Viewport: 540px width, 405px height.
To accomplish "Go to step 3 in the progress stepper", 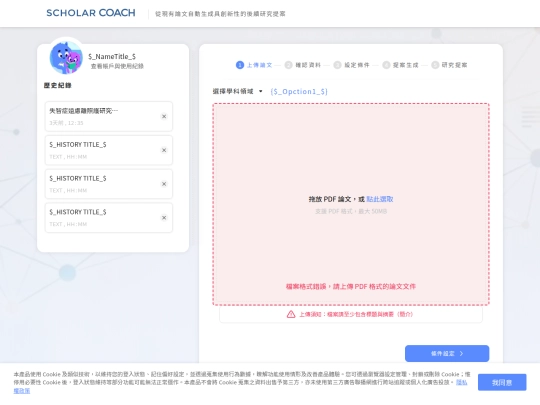I will coord(352,65).
